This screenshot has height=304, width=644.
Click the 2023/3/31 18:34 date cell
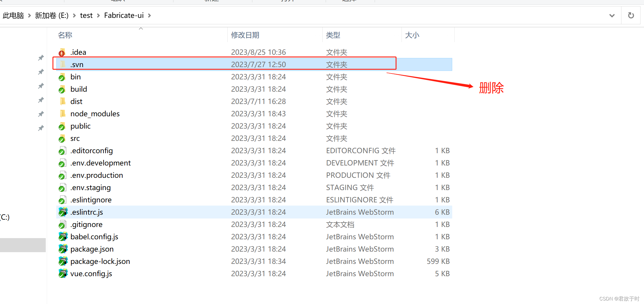click(258, 261)
